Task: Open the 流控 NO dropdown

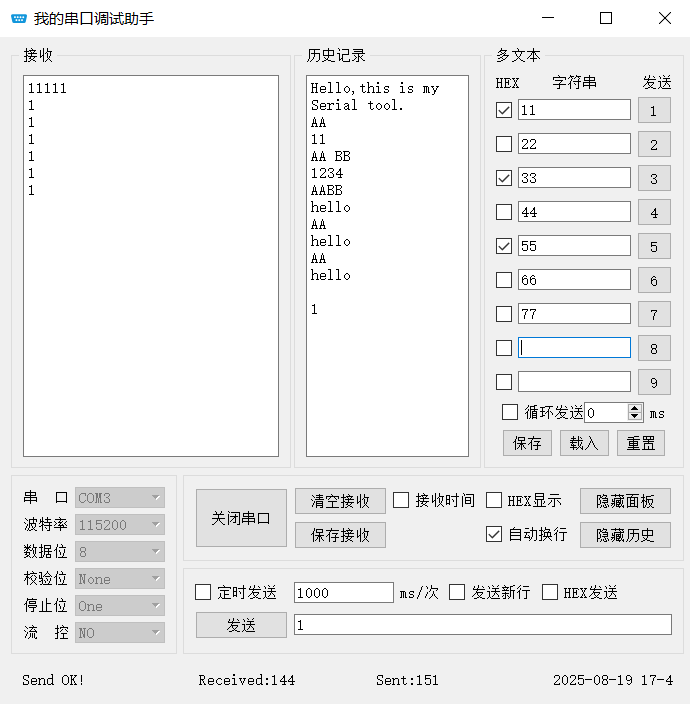Action: (x=120, y=633)
